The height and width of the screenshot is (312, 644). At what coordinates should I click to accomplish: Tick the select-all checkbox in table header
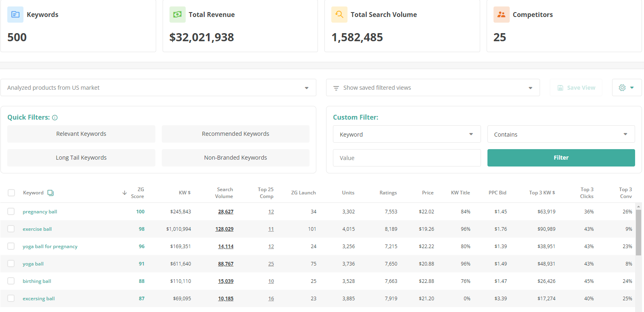[11, 193]
